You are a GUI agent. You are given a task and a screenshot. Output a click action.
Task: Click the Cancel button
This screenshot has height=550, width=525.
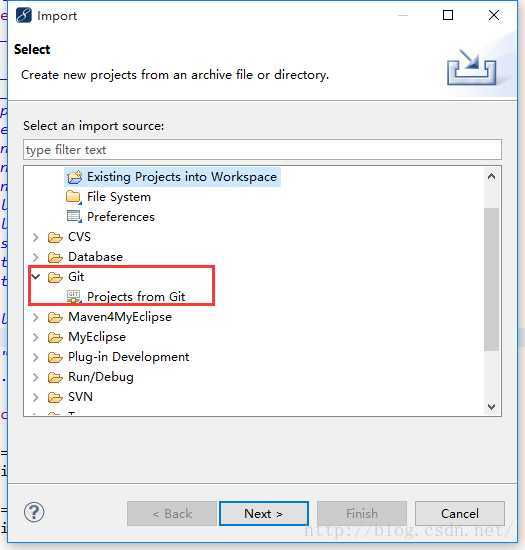pos(459,514)
